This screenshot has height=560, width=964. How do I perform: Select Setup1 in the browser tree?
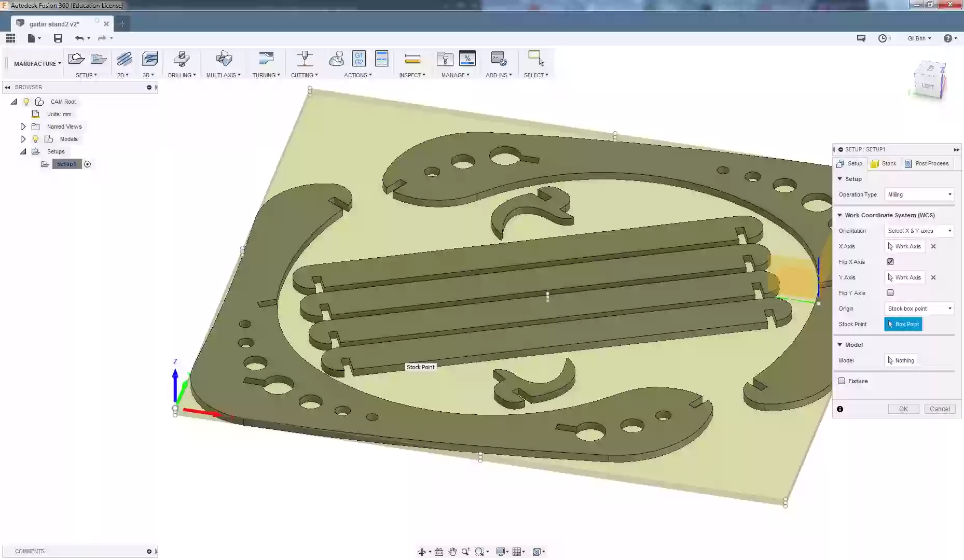[x=67, y=164]
